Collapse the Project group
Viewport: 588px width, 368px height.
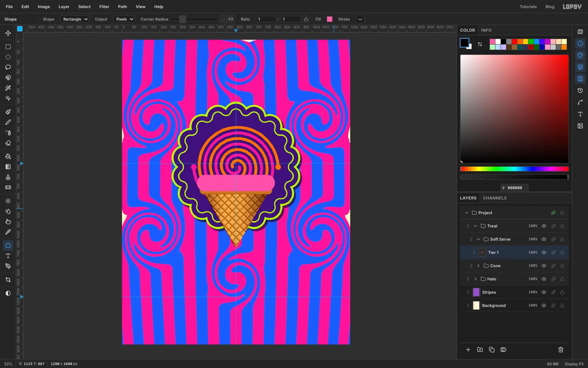(x=467, y=213)
